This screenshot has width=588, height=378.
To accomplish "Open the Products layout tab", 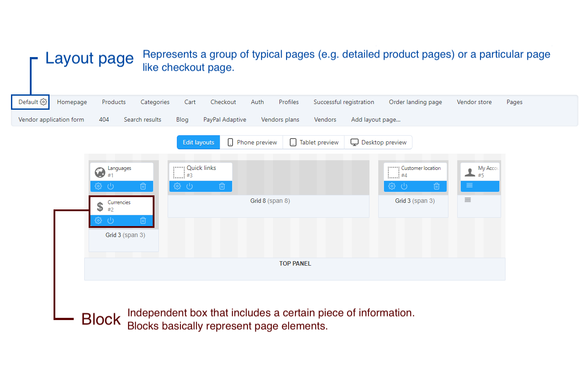I will [114, 102].
